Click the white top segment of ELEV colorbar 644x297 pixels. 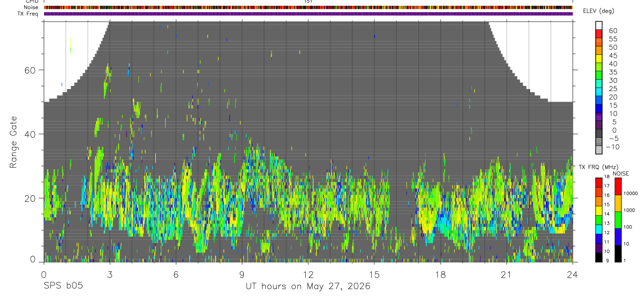click(599, 25)
